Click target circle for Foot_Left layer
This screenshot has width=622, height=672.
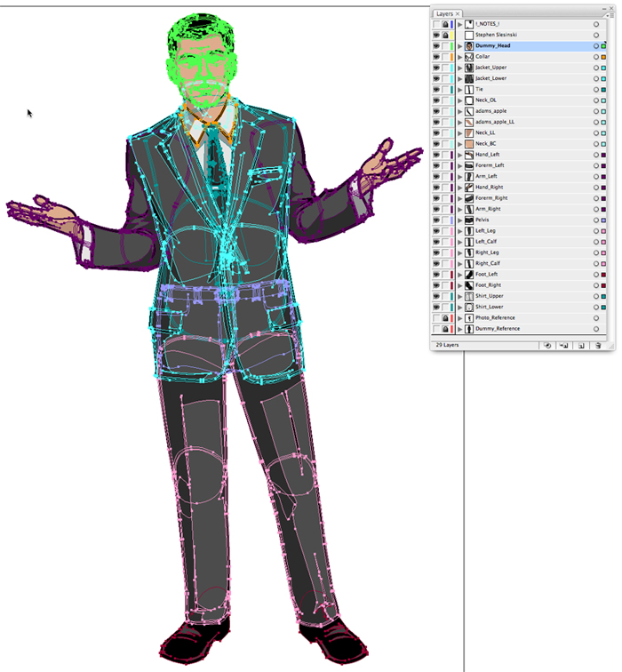click(596, 275)
